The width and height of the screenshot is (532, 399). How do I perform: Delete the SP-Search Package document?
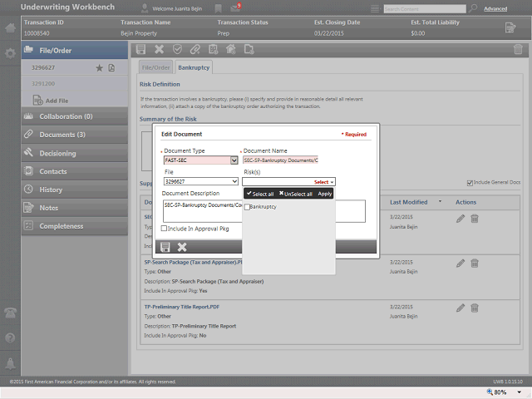tap(475, 264)
